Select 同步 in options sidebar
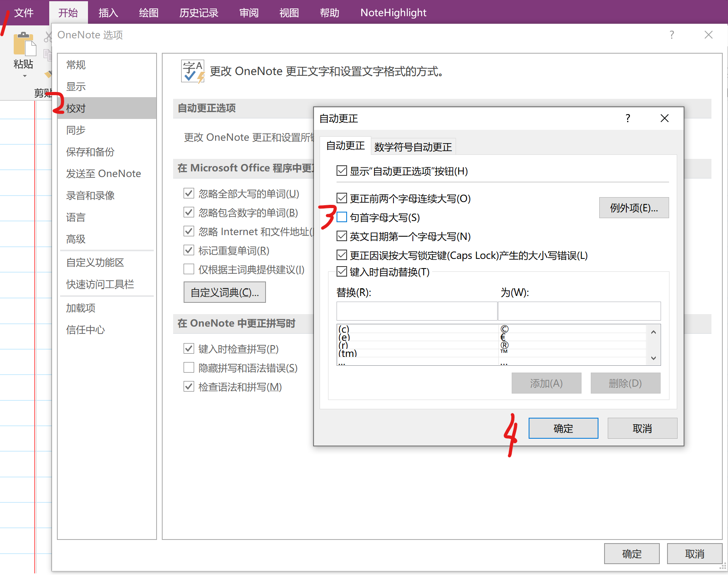Viewport: 728px width, 575px height. click(x=107, y=130)
